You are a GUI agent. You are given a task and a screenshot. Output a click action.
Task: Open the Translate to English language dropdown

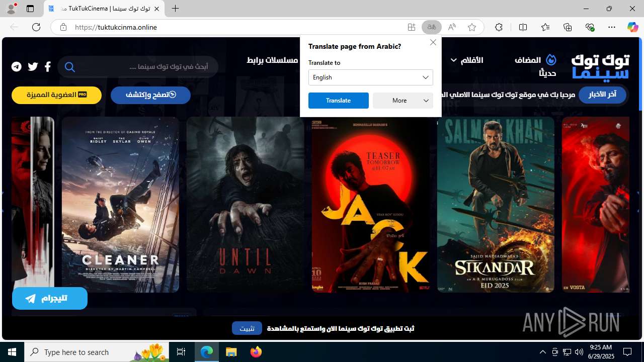tap(371, 77)
